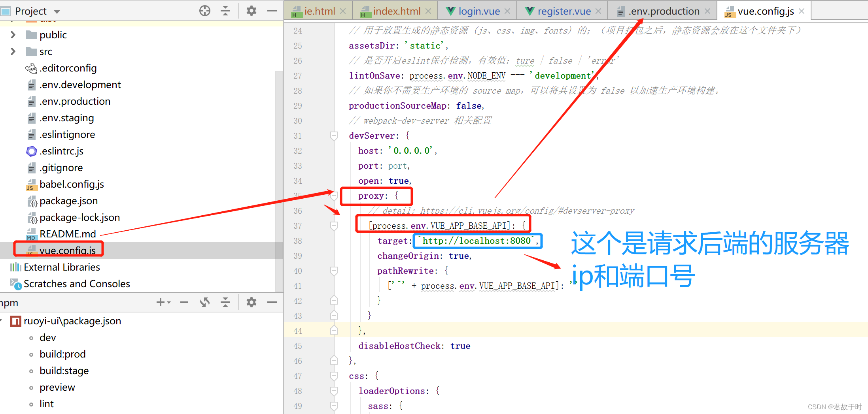Hide the npm panel
Viewport: 868px width, 414px height.
(x=272, y=302)
